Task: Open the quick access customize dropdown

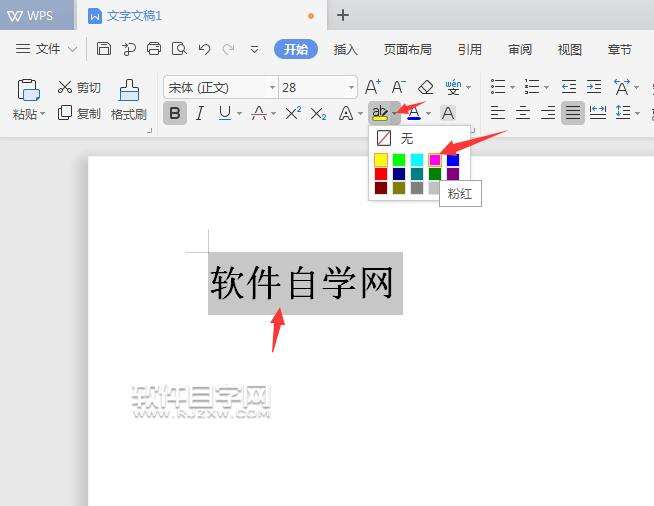Action: coord(254,50)
